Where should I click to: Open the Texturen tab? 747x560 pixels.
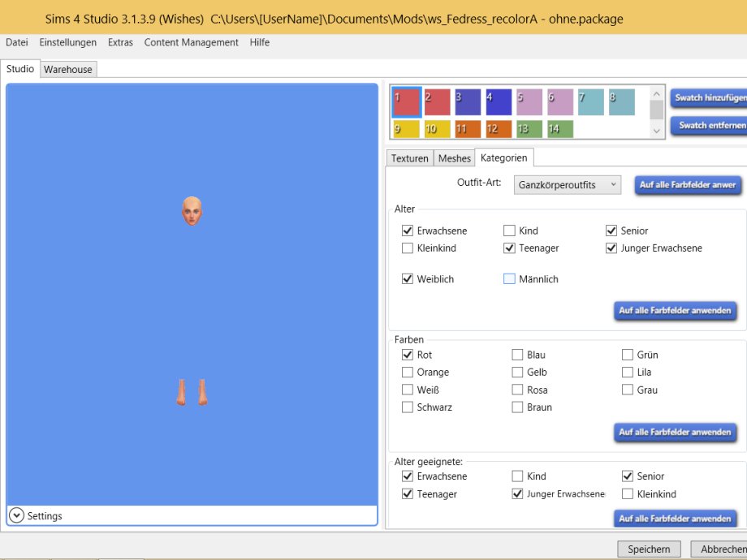(x=410, y=158)
